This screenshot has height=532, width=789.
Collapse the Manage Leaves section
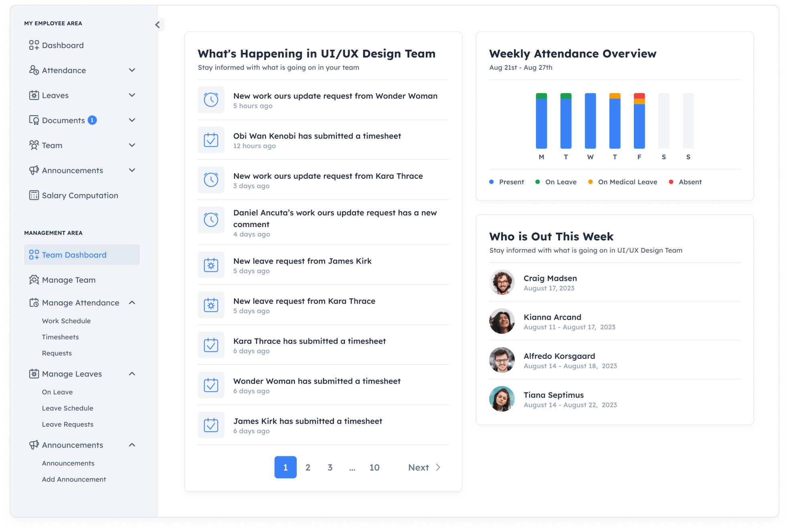[x=132, y=374]
